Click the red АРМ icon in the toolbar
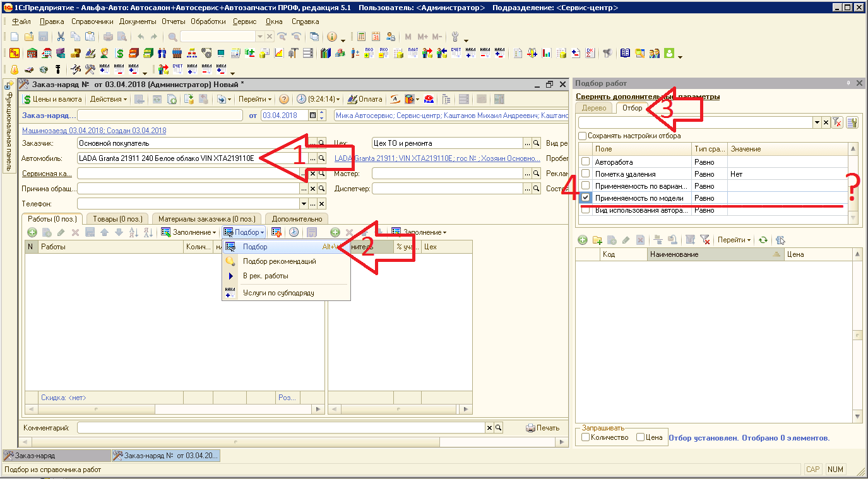 point(14,53)
